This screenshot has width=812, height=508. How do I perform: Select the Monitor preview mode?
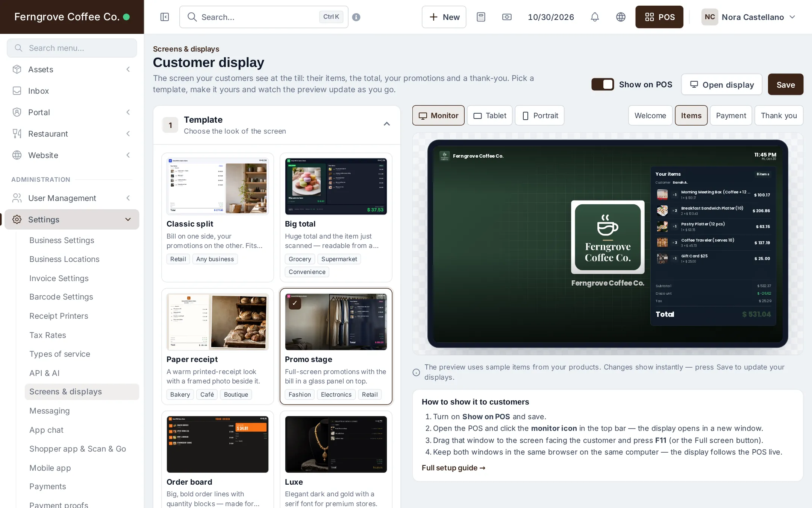(438, 116)
